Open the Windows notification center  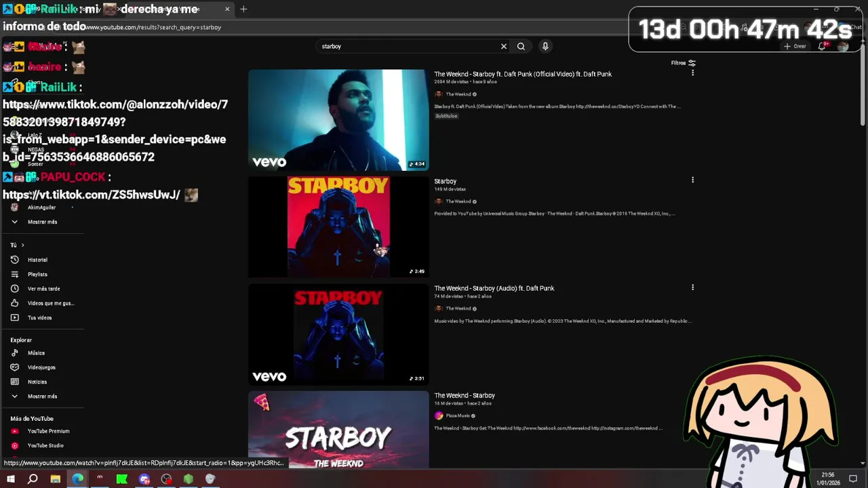(853, 479)
